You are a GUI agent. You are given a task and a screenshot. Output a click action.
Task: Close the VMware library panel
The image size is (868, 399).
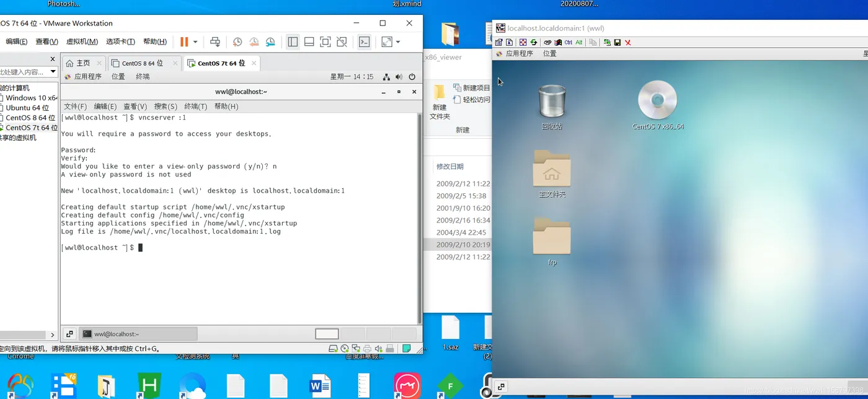(53, 59)
